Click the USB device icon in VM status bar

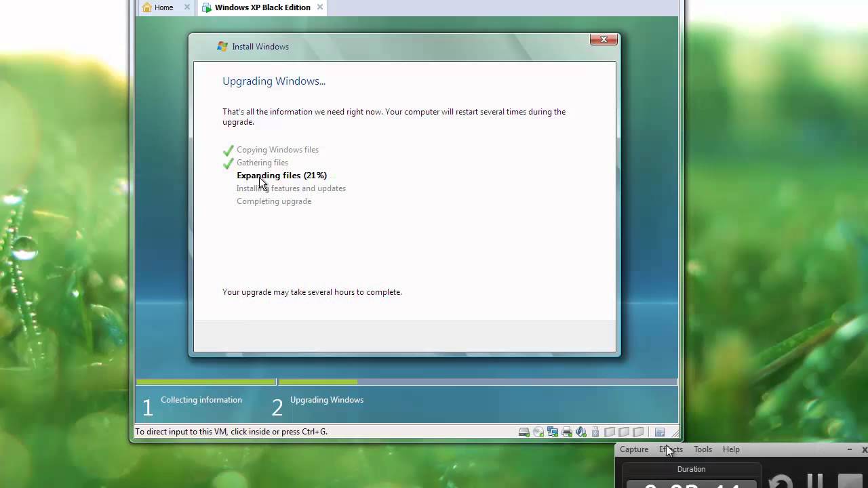pos(595,432)
